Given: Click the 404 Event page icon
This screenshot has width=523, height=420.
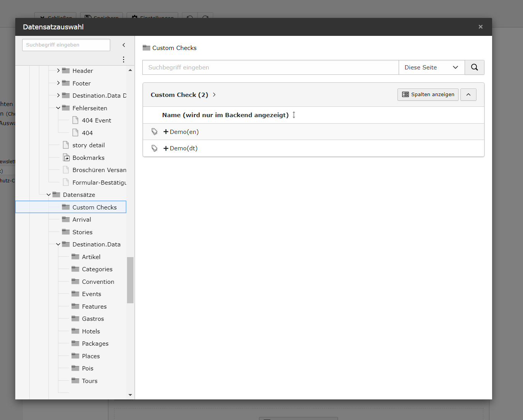Looking at the screenshot, I should (x=76, y=120).
